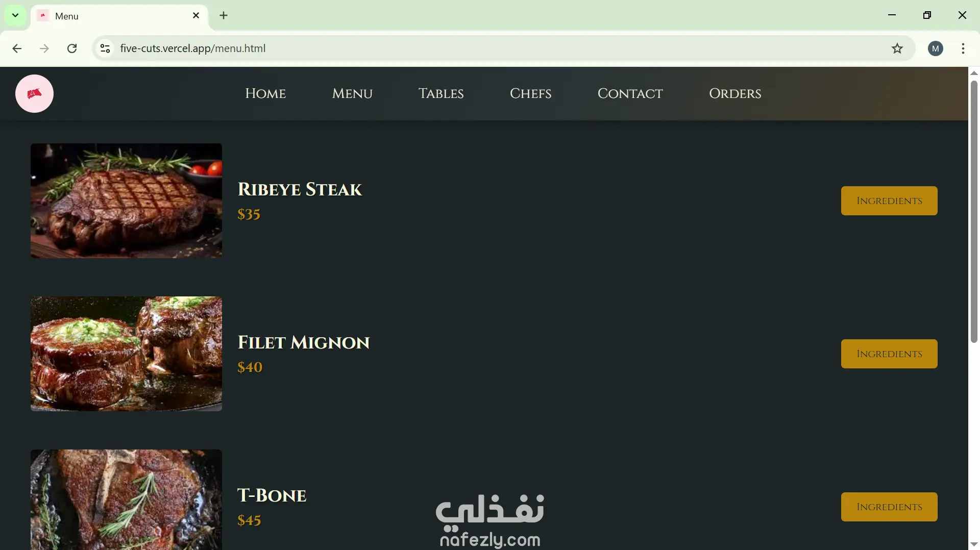
Task: Open the Chrome profile M avatar
Action: [x=936, y=48]
